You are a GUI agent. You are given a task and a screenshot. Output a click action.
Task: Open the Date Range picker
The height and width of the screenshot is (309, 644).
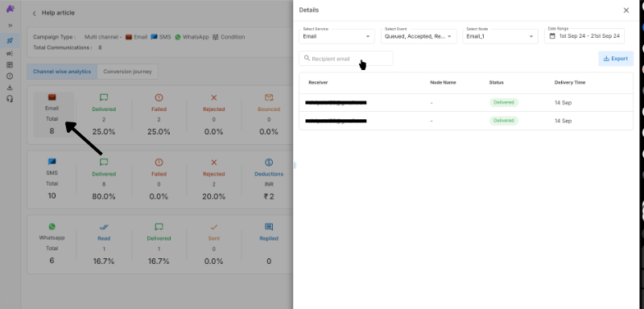point(584,36)
